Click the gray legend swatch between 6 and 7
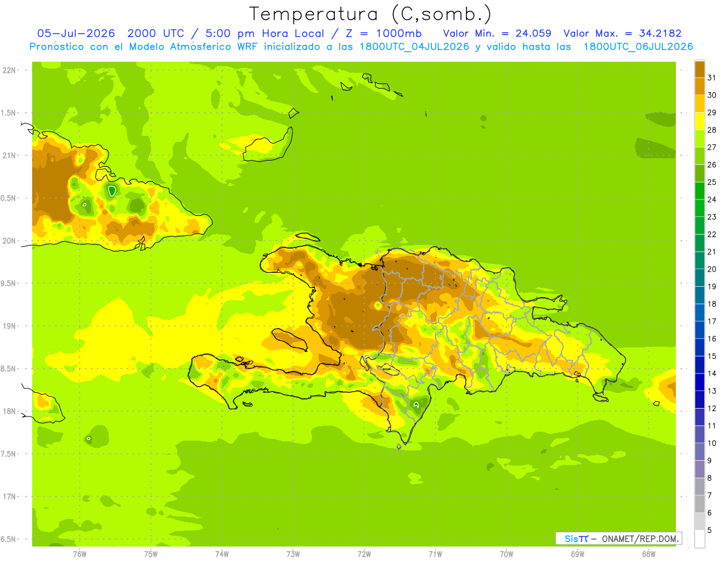 [699, 504]
